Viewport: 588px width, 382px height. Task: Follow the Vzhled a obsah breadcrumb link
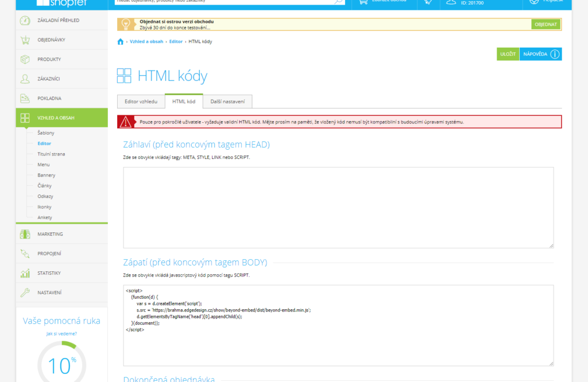(x=146, y=41)
